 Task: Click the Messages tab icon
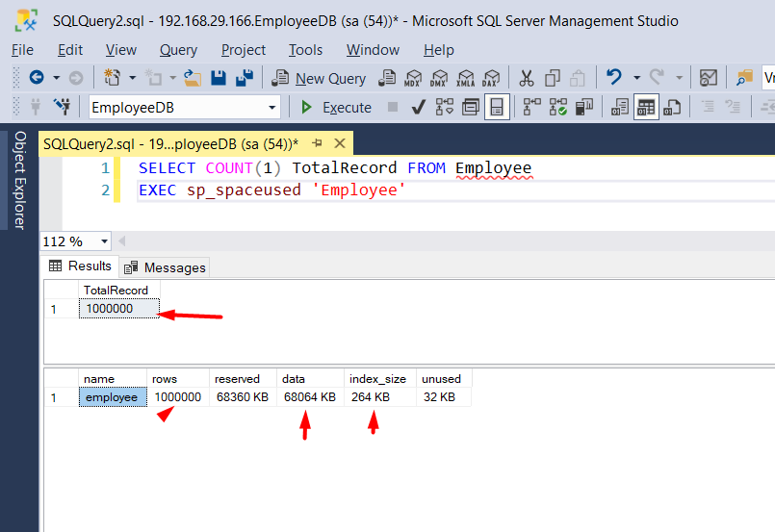(x=131, y=267)
